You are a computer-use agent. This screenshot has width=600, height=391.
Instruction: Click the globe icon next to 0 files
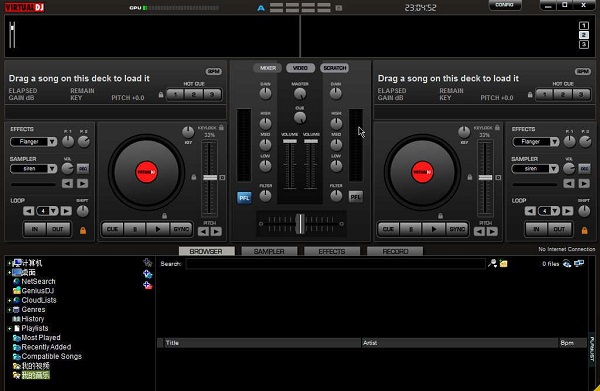coord(567,264)
